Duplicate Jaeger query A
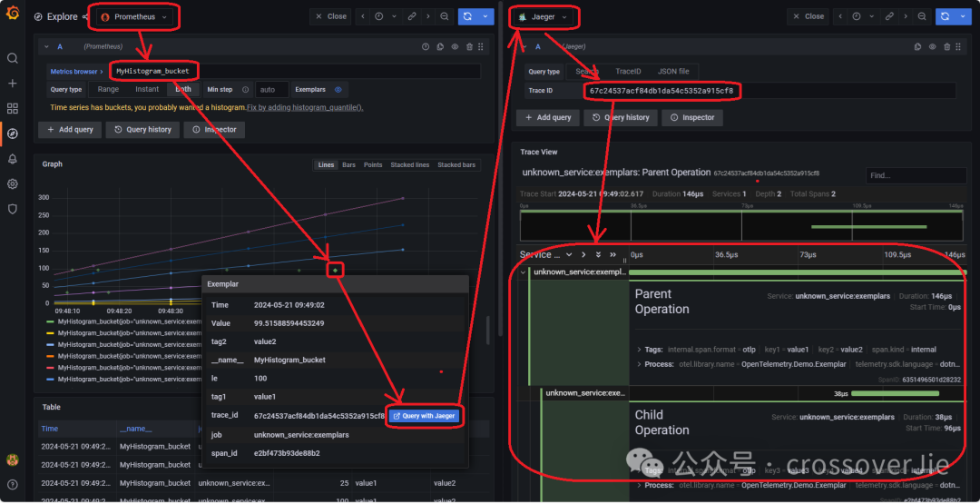The width and height of the screenshot is (980, 504). coord(917,46)
